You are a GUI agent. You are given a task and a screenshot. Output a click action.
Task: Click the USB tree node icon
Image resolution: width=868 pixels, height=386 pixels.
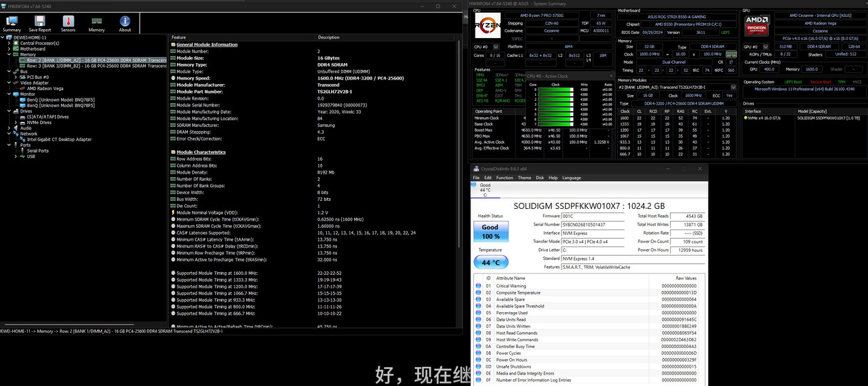coord(23,156)
